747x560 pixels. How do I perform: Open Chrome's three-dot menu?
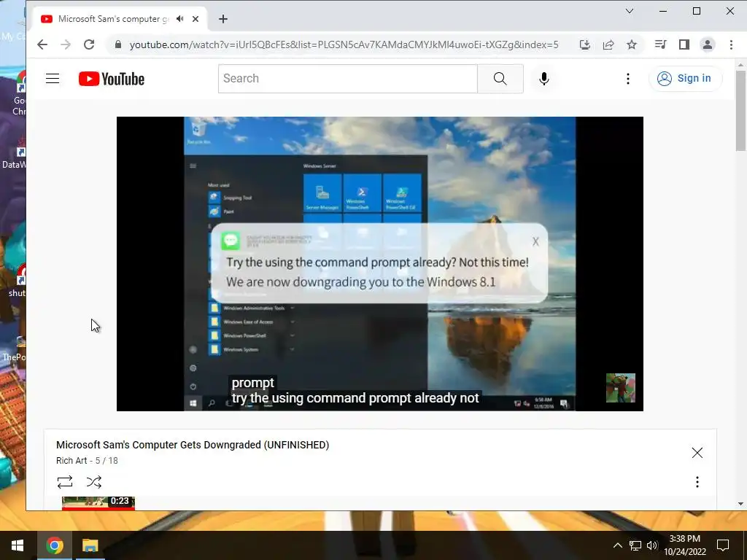pos(731,44)
